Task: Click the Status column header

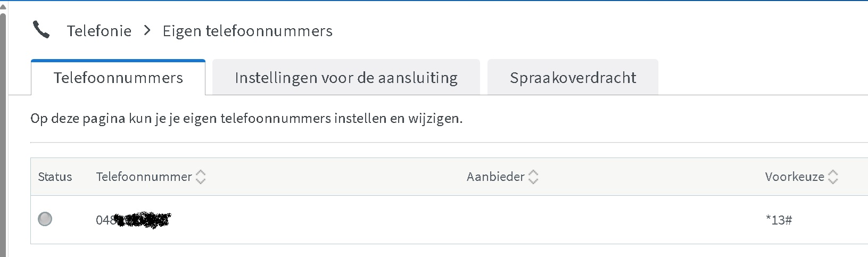Action: (x=55, y=177)
